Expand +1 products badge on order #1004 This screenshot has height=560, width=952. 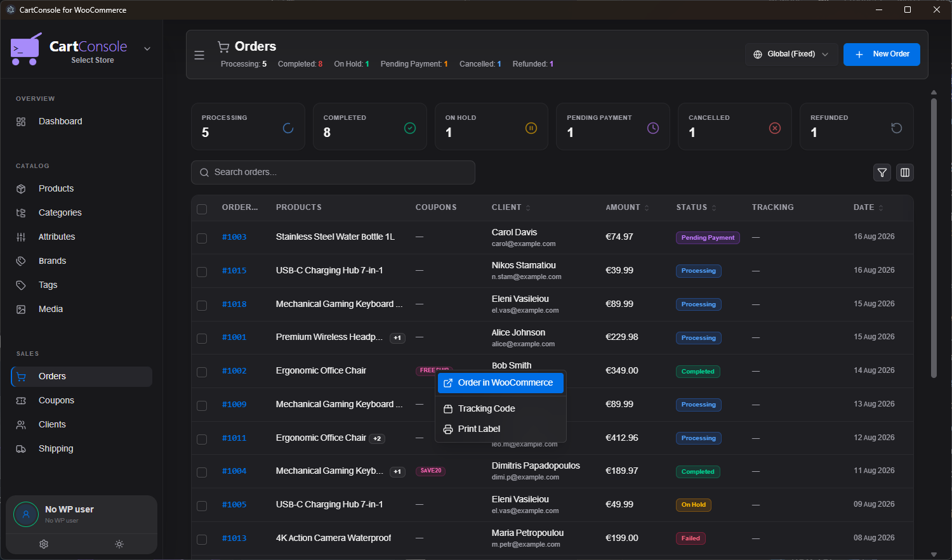(x=397, y=472)
